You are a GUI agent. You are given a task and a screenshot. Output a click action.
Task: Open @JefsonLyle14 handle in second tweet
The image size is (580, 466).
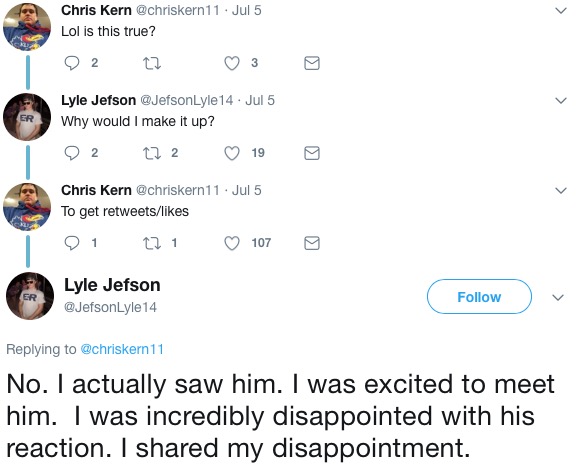[x=186, y=100]
